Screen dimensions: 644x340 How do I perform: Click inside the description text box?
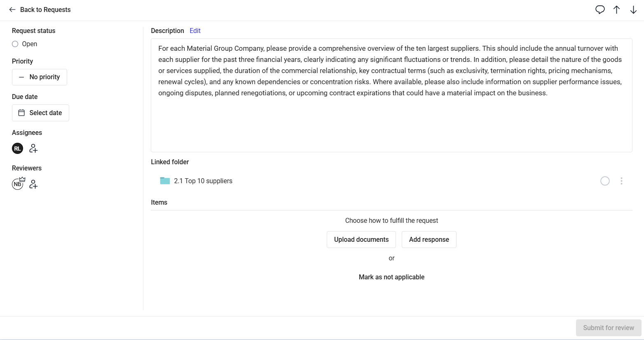click(x=391, y=124)
